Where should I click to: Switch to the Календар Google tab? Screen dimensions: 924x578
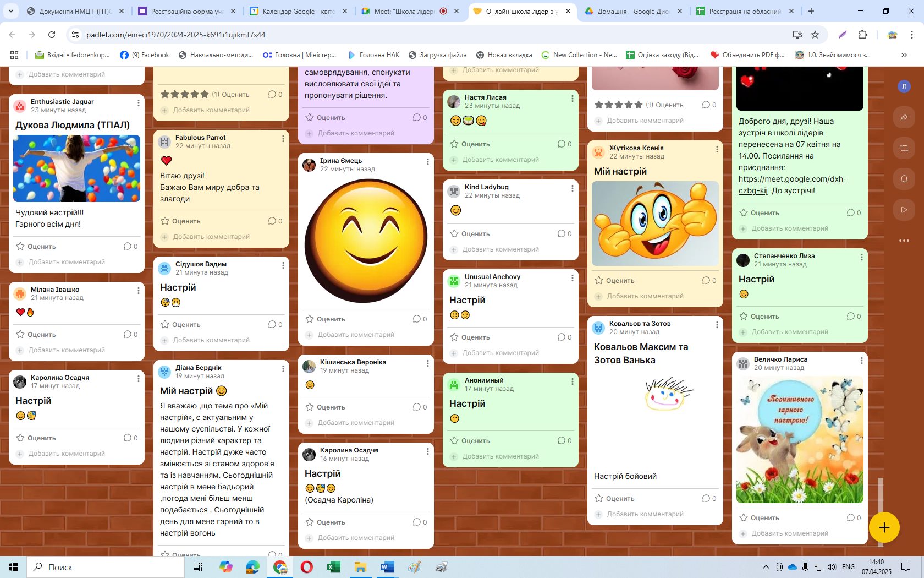tap(298, 11)
